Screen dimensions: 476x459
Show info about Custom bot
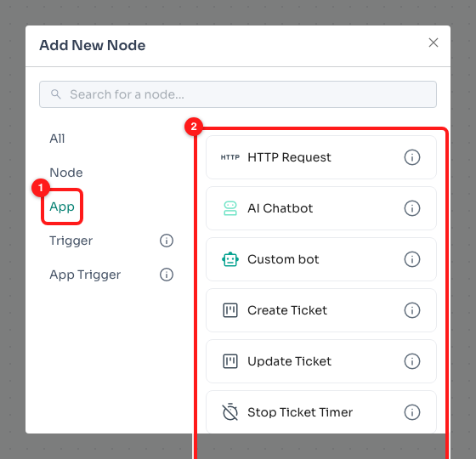(x=412, y=259)
